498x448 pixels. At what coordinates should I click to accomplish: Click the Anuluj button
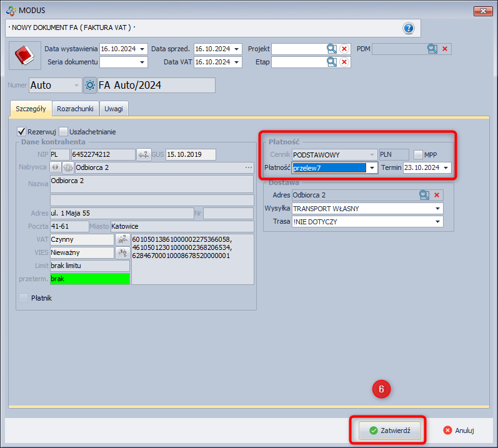tap(459, 431)
